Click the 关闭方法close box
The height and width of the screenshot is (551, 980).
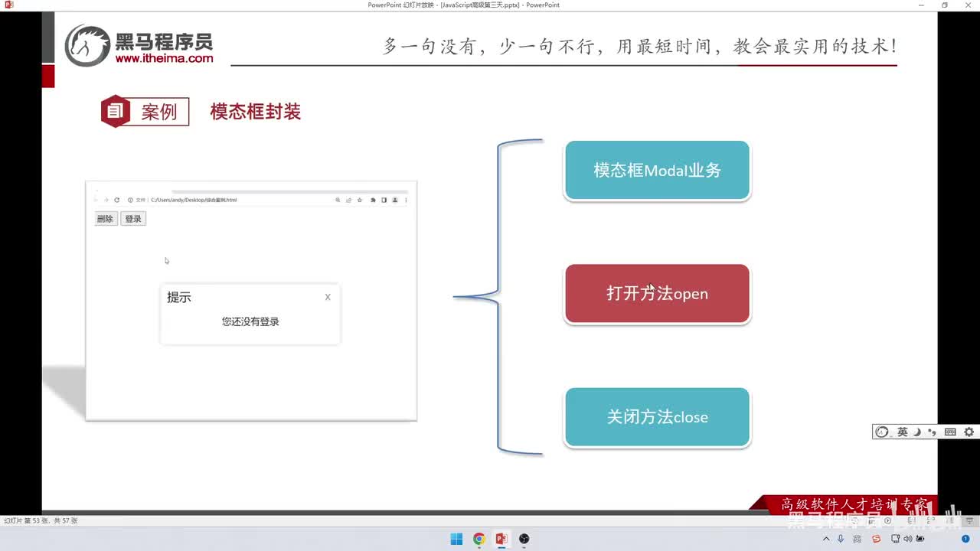pos(657,417)
